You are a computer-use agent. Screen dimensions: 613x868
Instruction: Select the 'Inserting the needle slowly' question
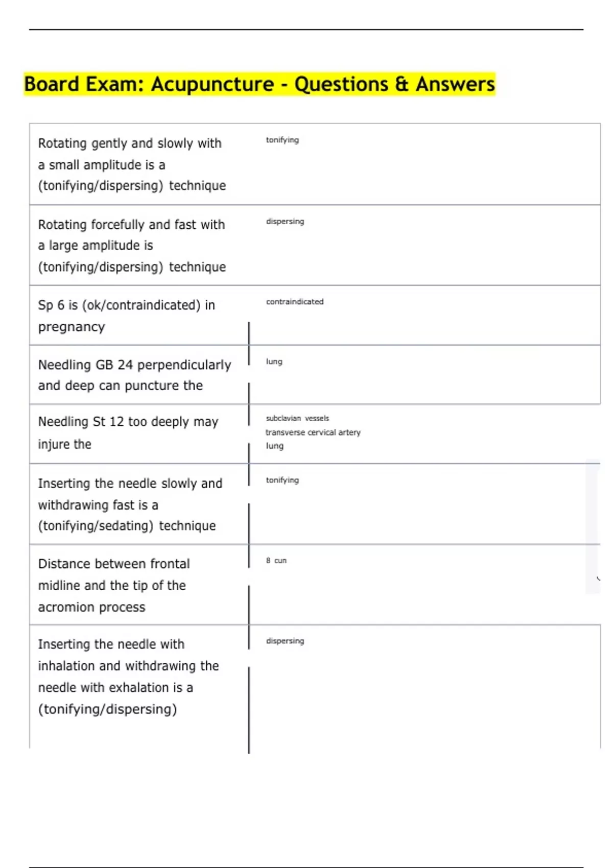130,504
